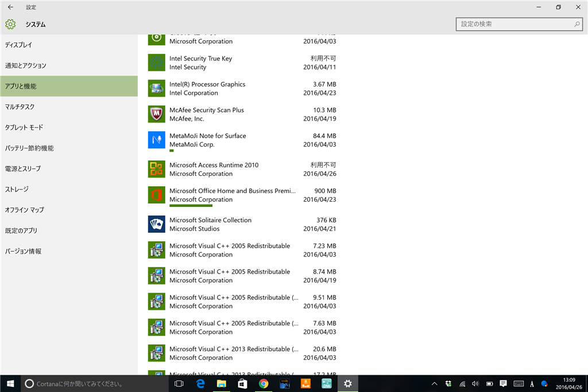Select Microsoft Access Runtime 2010 entry text
The image size is (588, 392).
(x=214, y=165)
